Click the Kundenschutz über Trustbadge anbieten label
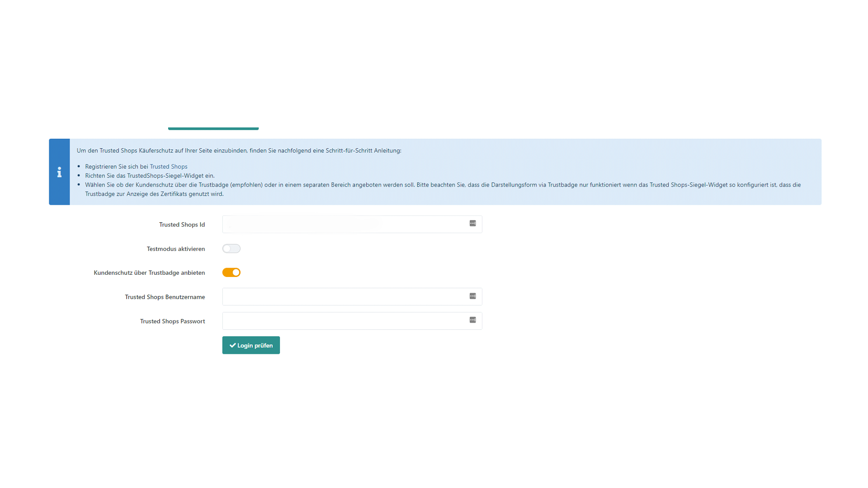868x488 pixels. coord(149,273)
